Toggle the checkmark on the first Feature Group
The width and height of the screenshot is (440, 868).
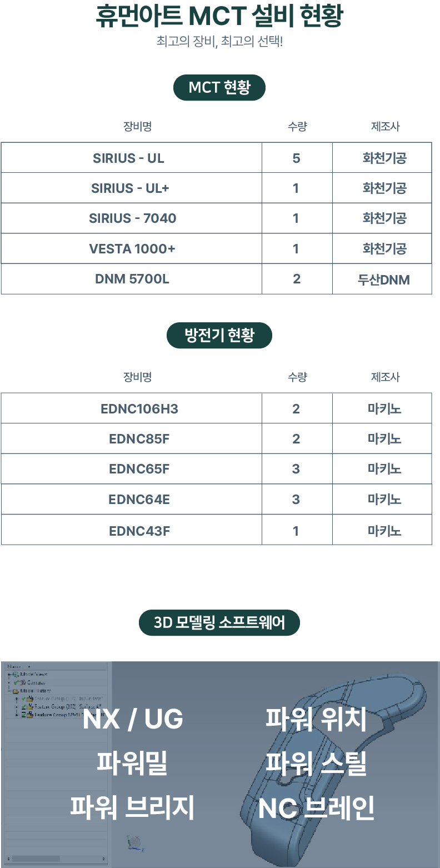click(x=24, y=699)
